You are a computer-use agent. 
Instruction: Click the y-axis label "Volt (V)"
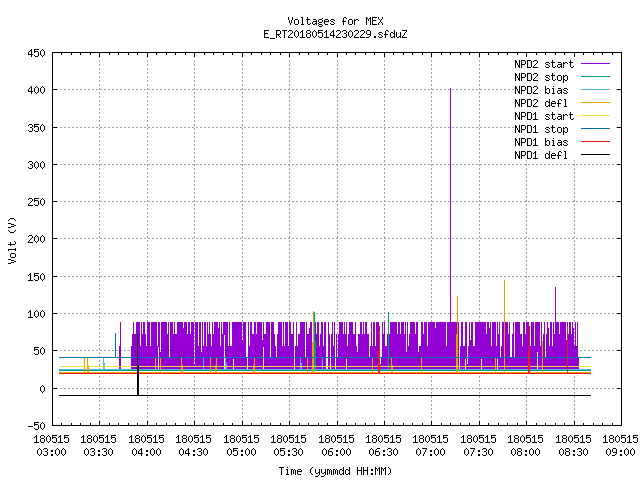tap(12, 240)
